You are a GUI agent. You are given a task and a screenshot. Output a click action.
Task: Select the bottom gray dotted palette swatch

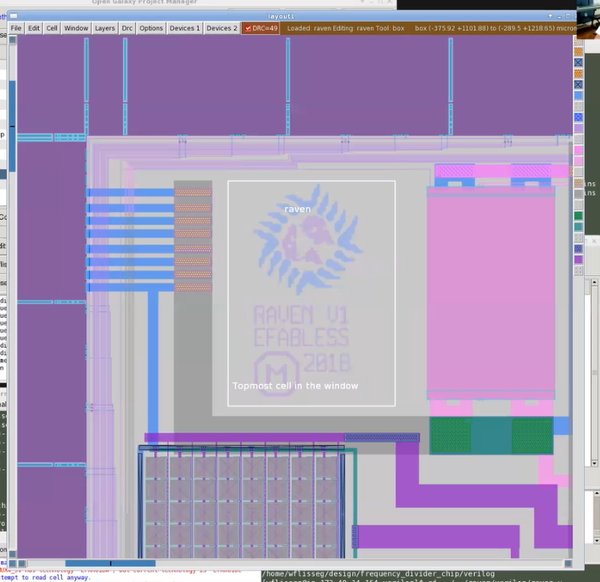pos(578,271)
